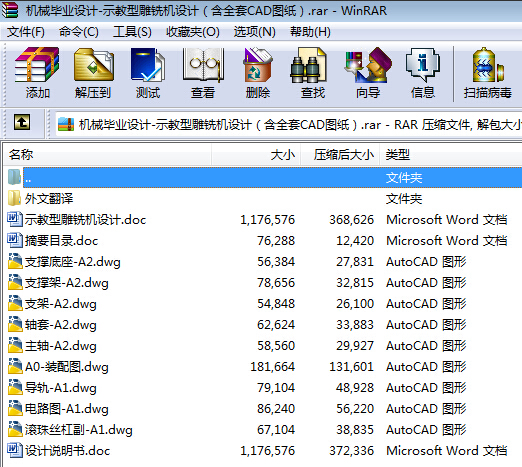Open the 帮助(H) menu

pyautogui.click(x=310, y=32)
